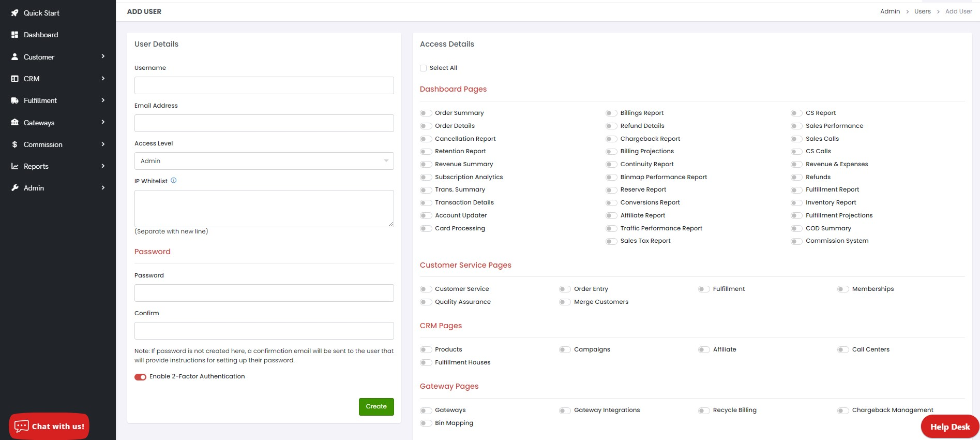Check the Select All checkbox
Image resolution: width=980 pixels, height=440 pixels.
[x=424, y=68]
